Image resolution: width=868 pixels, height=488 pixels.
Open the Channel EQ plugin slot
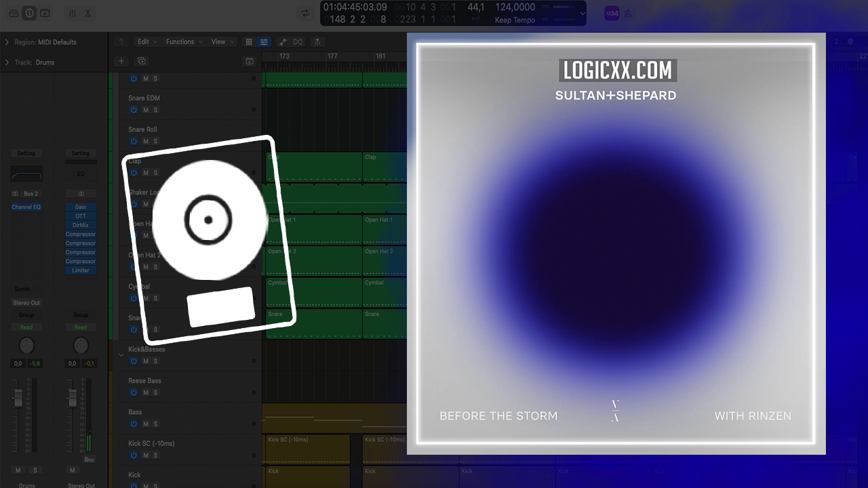point(26,207)
